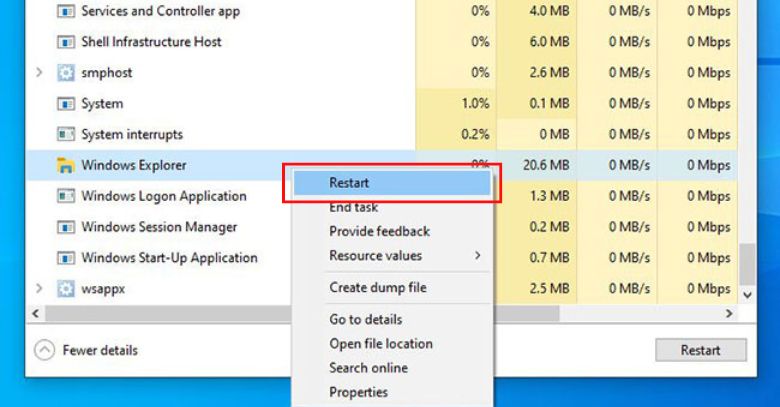Select the Shell Infrastructure Host row
780x407 pixels.
pos(381,42)
